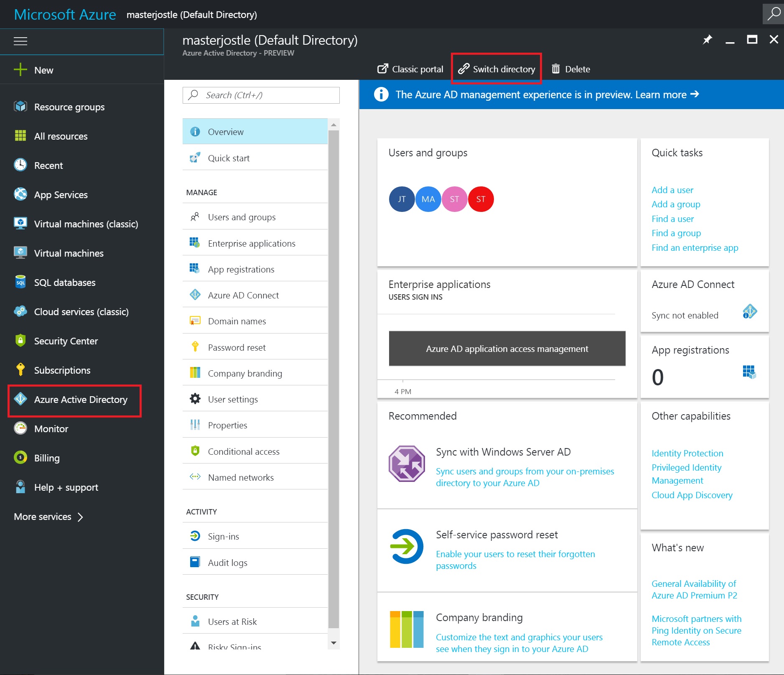Click the JT user avatar
The image size is (784, 675).
[402, 199]
